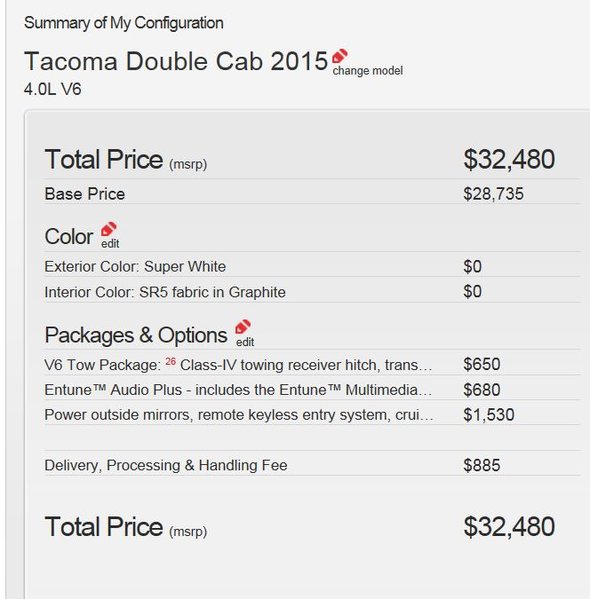Image resolution: width=590 pixels, height=599 pixels.
Task: Select the Interior Color: SR5 fabric in Graphite row
Action: tap(312, 292)
